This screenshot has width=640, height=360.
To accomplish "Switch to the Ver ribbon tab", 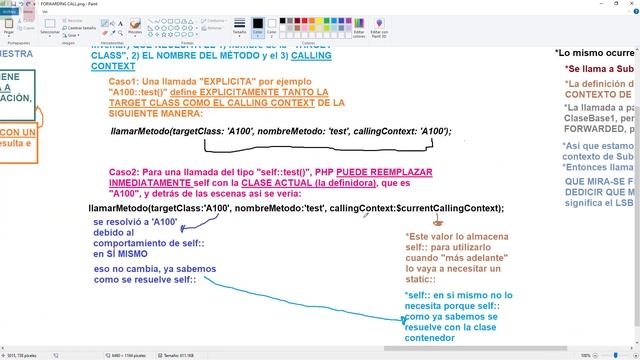I will pos(45,11).
